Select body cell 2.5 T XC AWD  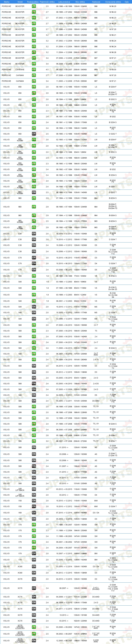pos(96,634)
